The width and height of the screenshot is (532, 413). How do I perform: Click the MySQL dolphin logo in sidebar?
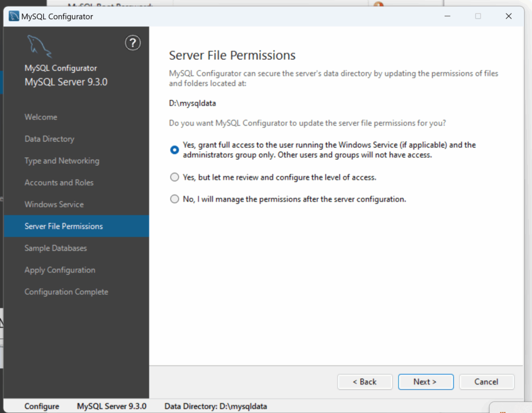point(39,46)
